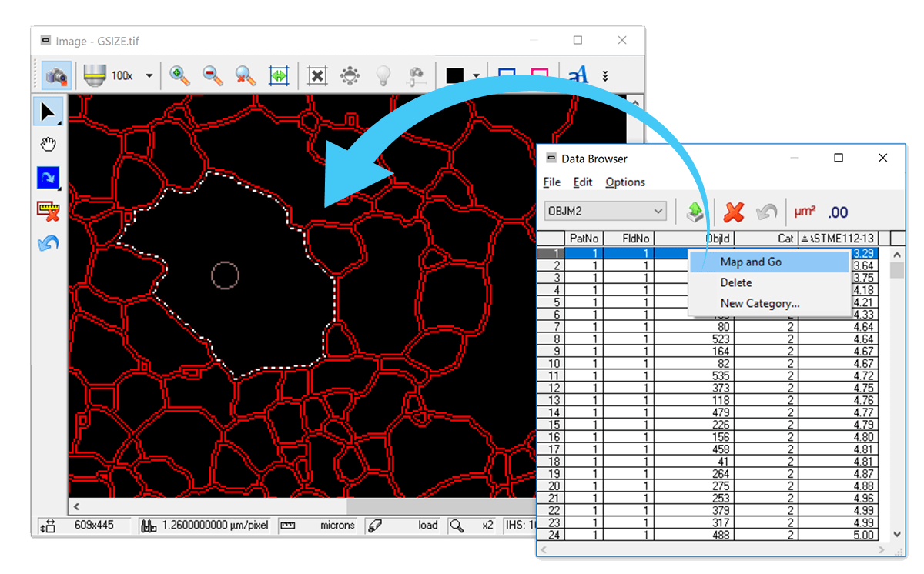
Task: Click the zoom in magnifier icon
Action: pos(179,75)
